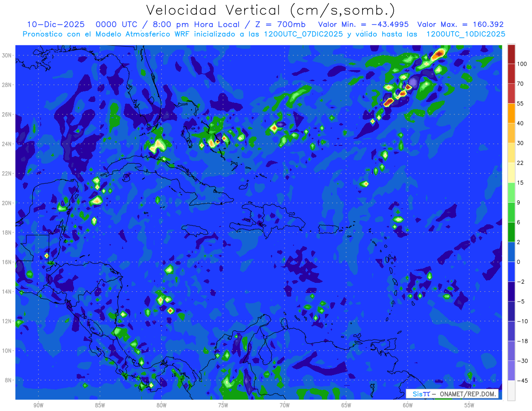Click the latitude label "16N"
Screen dimensions: 532x411
click(x=8, y=262)
